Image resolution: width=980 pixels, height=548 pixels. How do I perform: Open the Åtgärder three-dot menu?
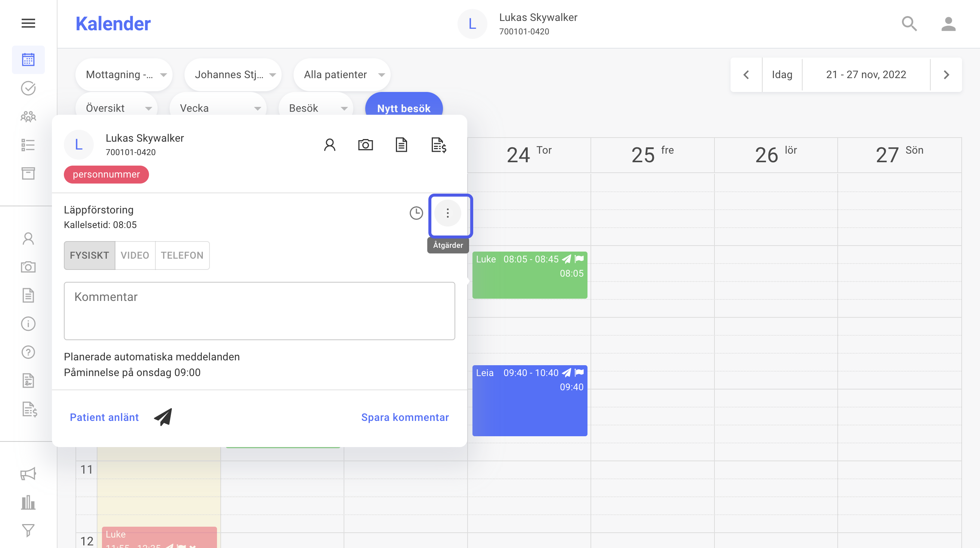pyautogui.click(x=448, y=213)
